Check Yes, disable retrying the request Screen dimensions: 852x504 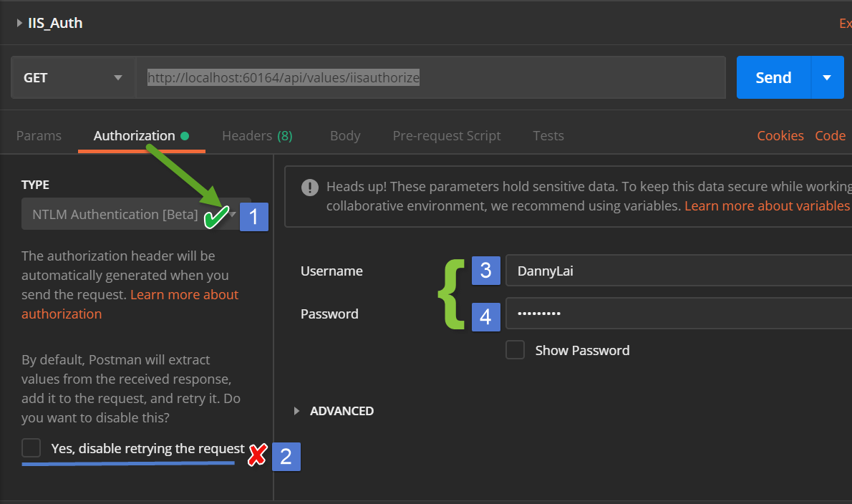pyautogui.click(x=32, y=448)
